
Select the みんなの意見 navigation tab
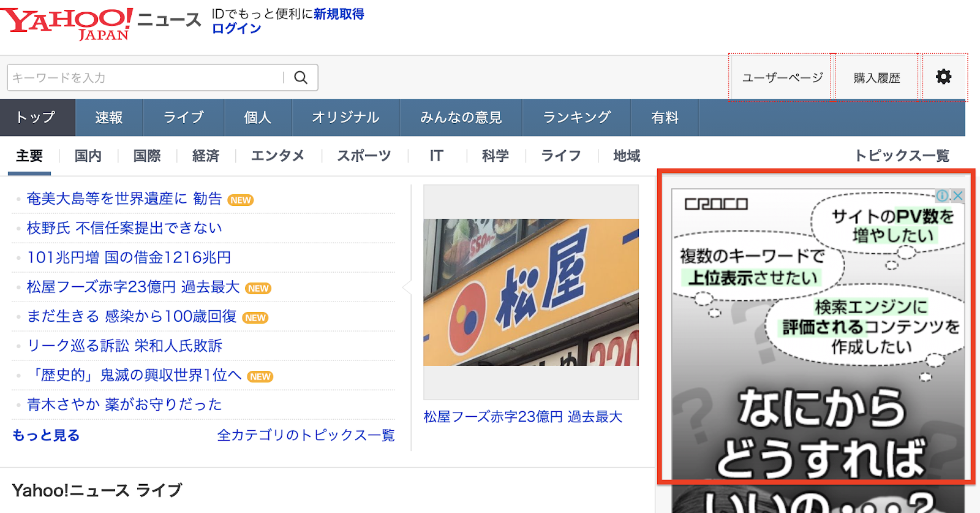point(461,118)
